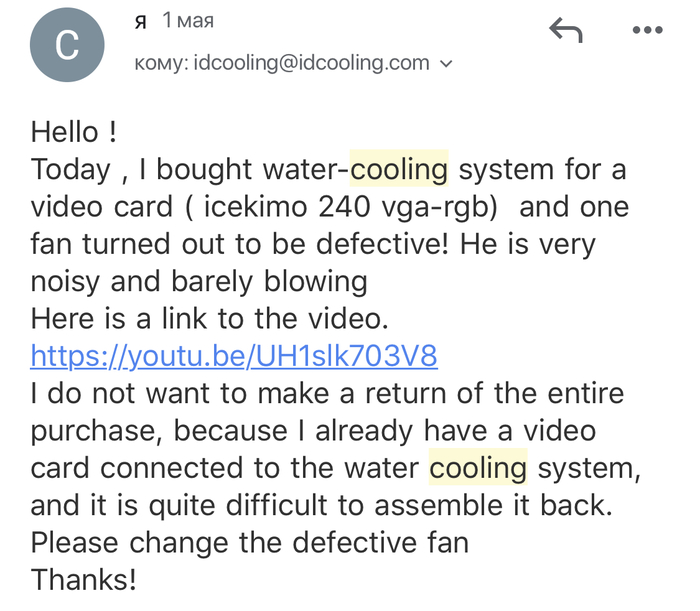Viewport: 700px width, 611px height.
Task: Tap the "Please change the defective fan" sentence
Action: click(250, 542)
